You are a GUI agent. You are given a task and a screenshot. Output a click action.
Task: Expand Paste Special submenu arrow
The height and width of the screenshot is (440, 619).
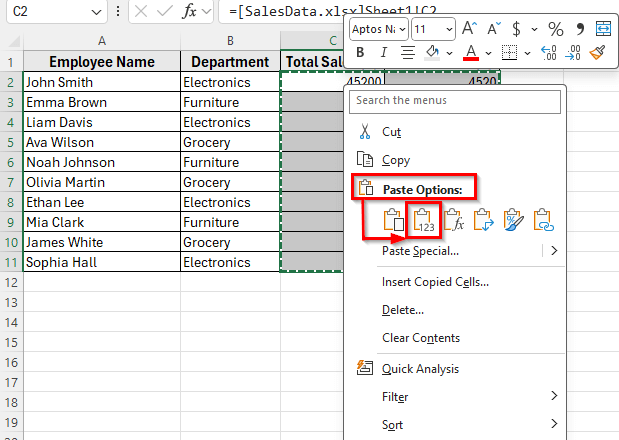[x=554, y=251]
